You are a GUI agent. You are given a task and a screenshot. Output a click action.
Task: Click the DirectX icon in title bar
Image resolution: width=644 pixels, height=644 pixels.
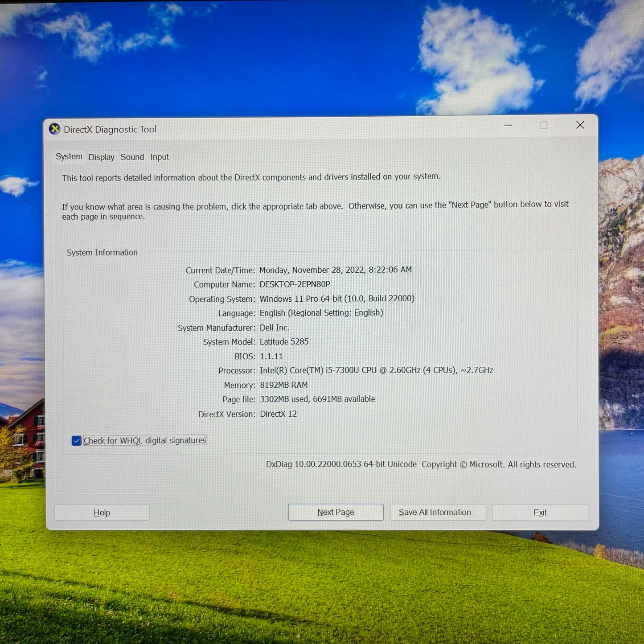point(54,129)
